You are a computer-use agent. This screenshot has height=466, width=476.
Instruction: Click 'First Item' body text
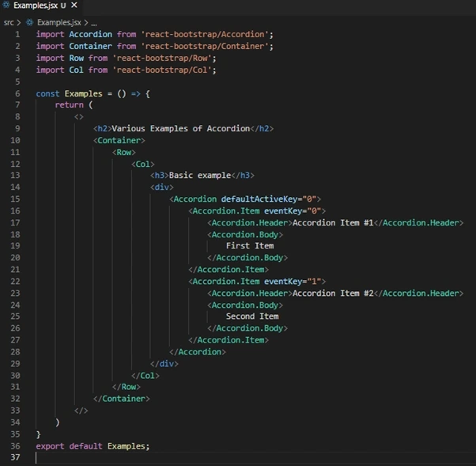tap(250, 246)
